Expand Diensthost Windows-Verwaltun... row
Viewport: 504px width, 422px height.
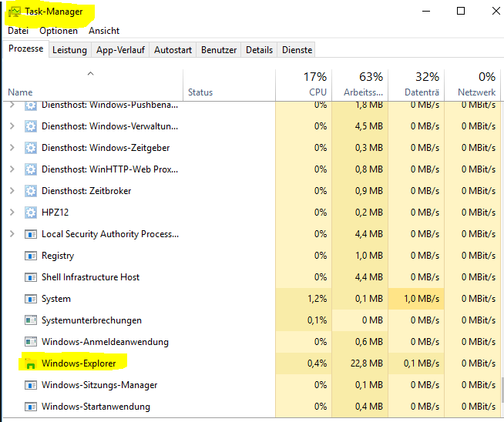12,126
